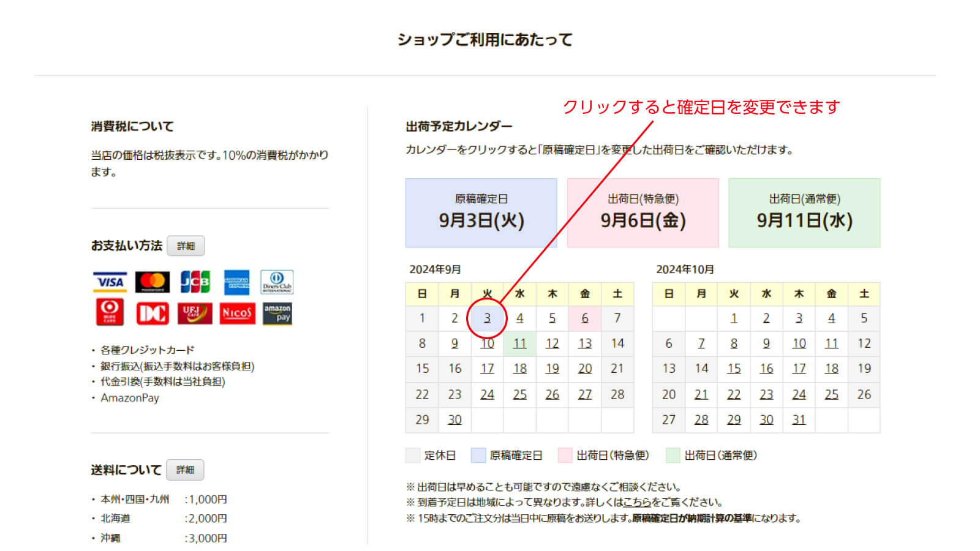Select October 21 in the calendar
The width and height of the screenshot is (980, 551).
[701, 395]
